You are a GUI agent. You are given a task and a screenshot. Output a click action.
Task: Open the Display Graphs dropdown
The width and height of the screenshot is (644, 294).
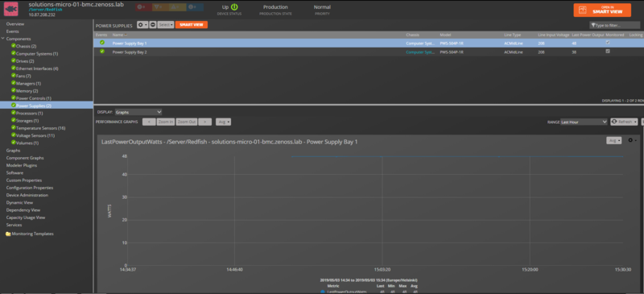138,112
